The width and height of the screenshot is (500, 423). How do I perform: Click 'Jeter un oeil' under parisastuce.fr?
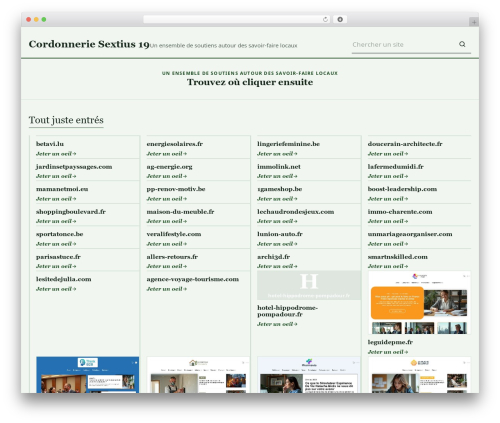pyautogui.click(x=56, y=266)
